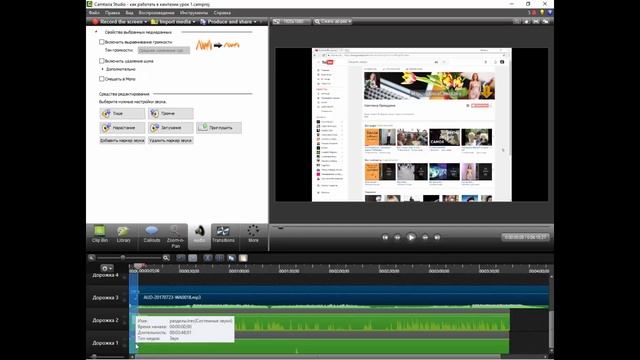Screen dimensions: 640x360
Task: Click the Приглушить silence button
Action: point(219,128)
